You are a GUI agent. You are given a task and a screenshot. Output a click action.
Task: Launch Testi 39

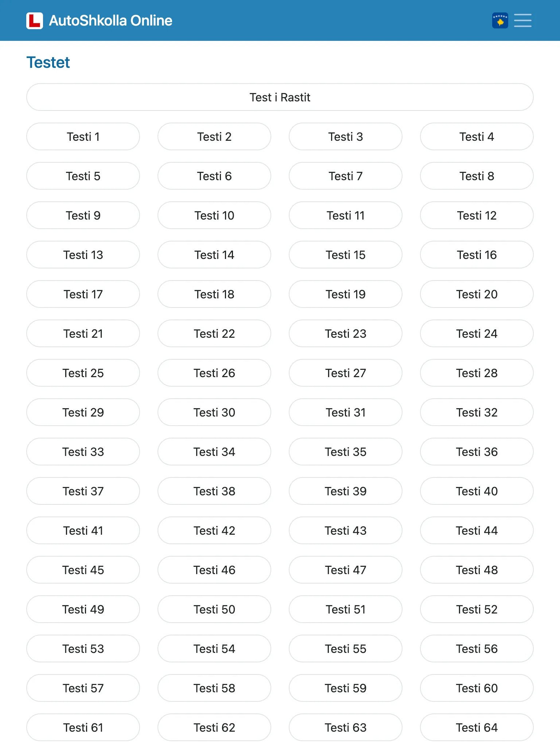(346, 491)
